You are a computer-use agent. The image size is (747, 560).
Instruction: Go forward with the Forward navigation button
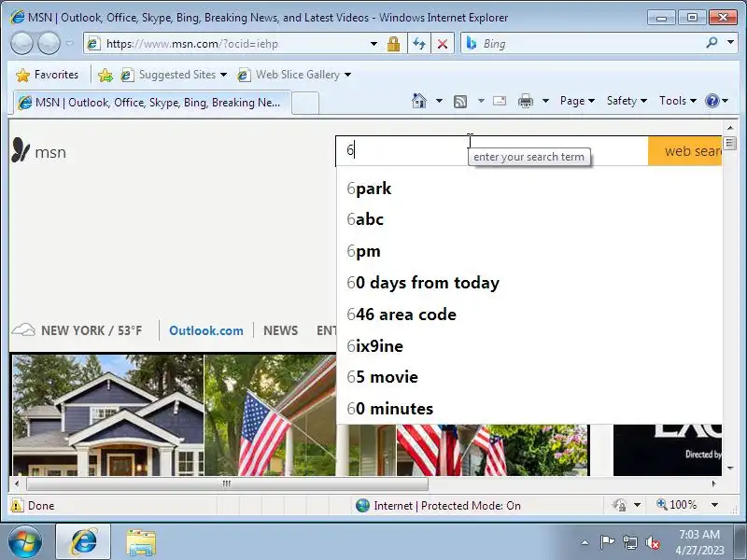tap(49, 43)
